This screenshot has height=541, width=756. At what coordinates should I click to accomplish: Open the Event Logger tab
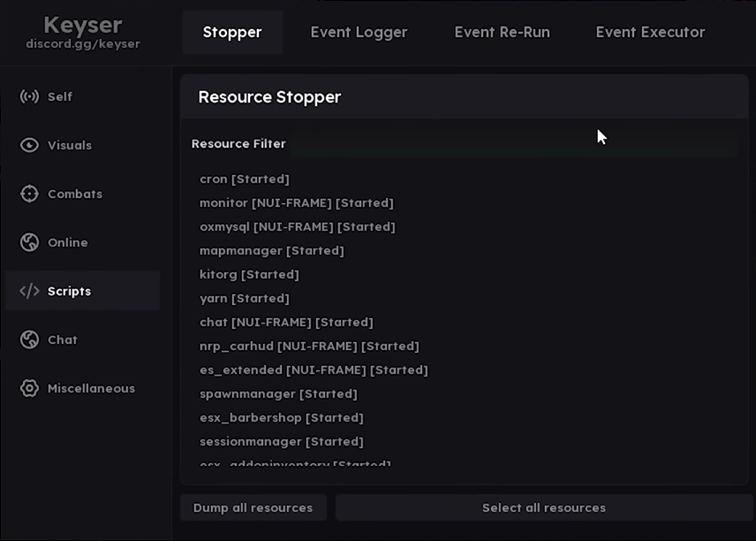tap(359, 33)
